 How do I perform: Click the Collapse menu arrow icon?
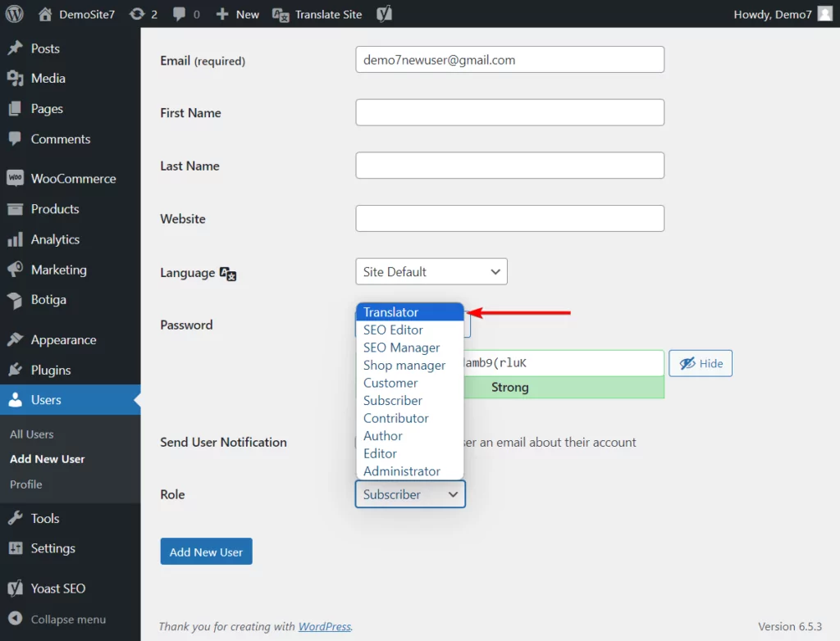pyautogui.click(x=15, y=619)
